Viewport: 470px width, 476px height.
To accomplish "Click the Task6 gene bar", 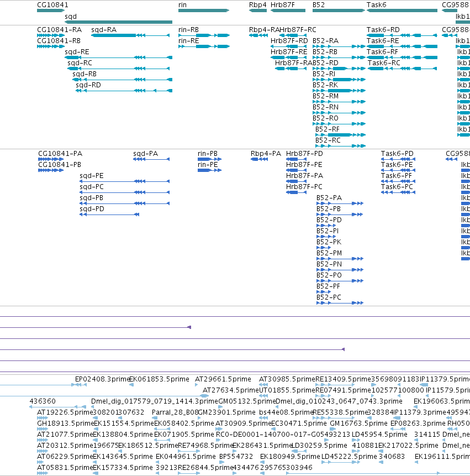I will [402, 11].
